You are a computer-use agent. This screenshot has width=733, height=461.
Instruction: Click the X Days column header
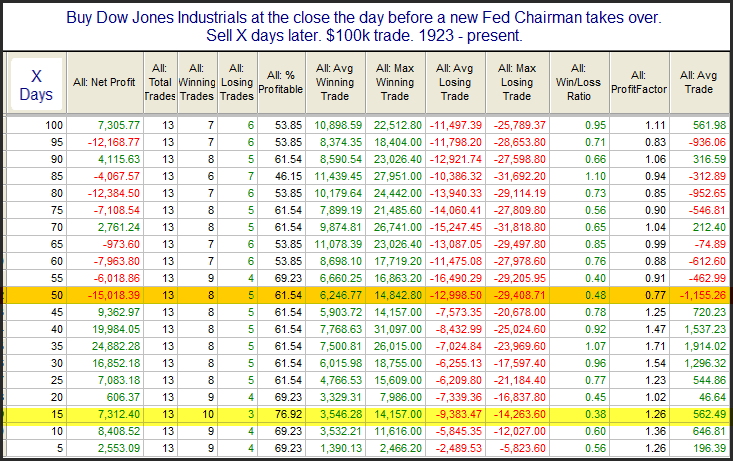tap(36, 85)
